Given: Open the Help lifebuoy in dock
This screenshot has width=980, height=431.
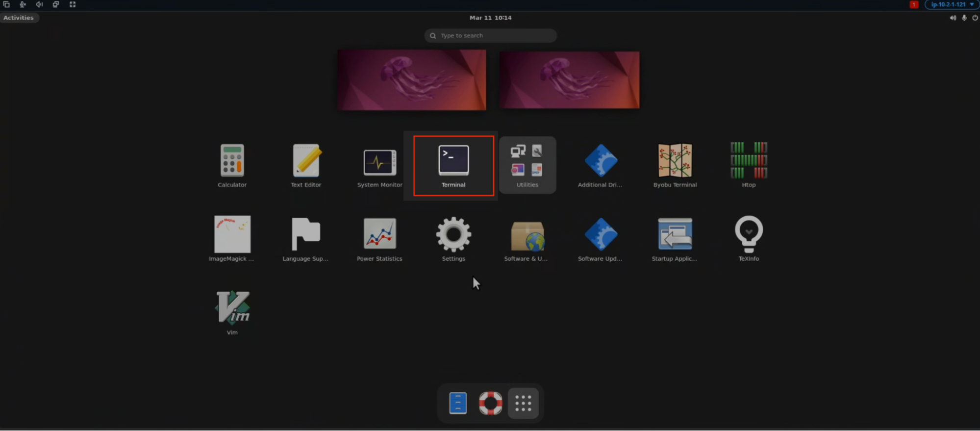Looking at the screenshot, I should 490,403.
